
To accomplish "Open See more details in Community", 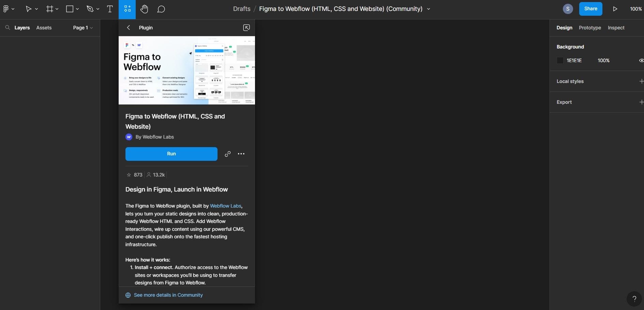I will tap(168, 295).
